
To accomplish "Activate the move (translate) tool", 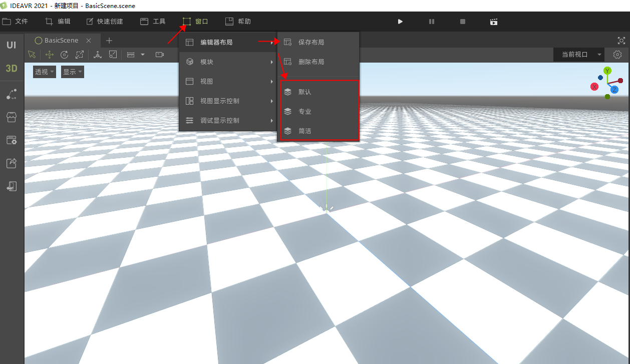I will (x=49, y=55).
